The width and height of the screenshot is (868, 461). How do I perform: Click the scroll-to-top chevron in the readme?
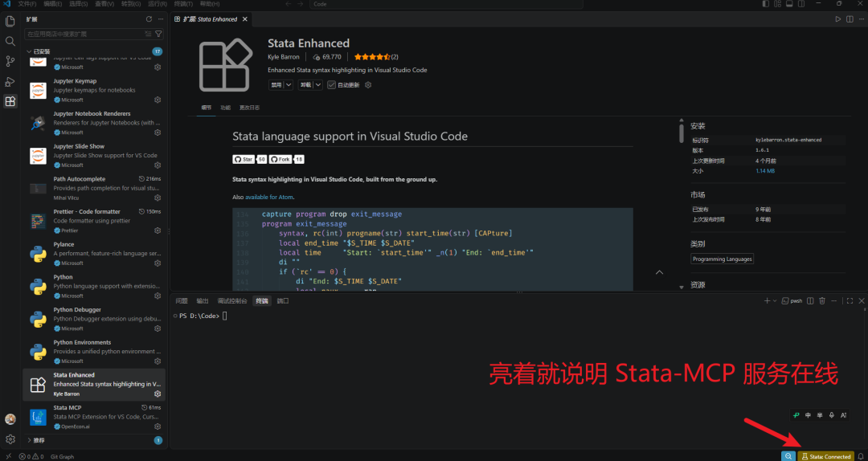(659, 272)
